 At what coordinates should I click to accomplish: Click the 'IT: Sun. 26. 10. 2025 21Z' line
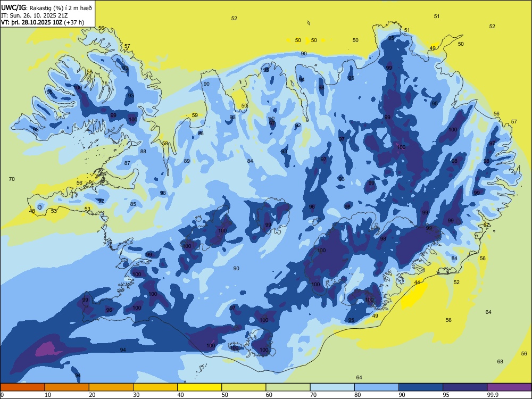click(34, 15)
